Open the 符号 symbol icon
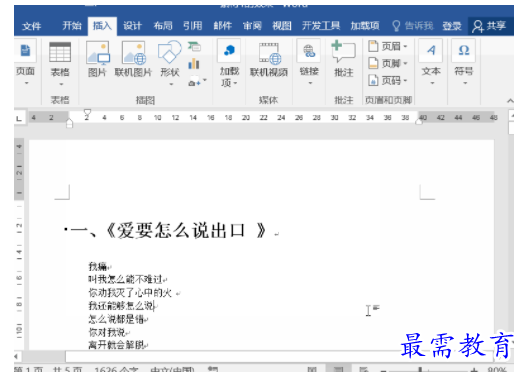Image resolution: width=522 pixels, height=377 pixels. (x=464, y=51)
